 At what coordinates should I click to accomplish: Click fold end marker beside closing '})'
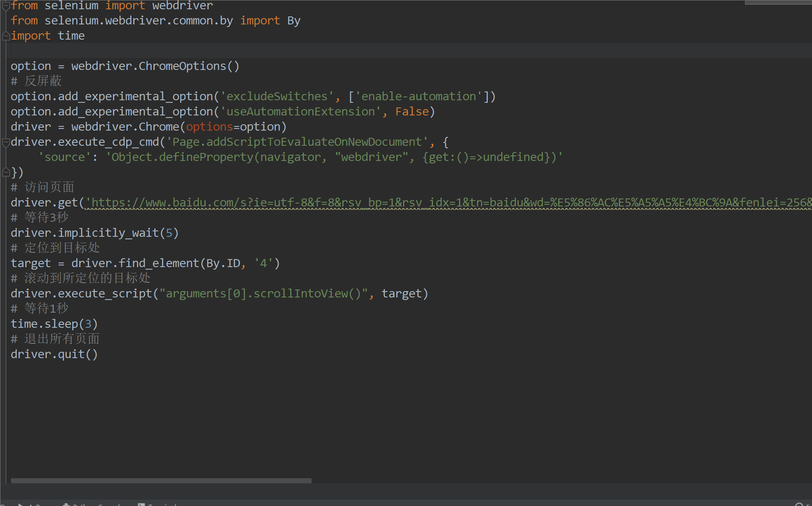click(5, 172)
